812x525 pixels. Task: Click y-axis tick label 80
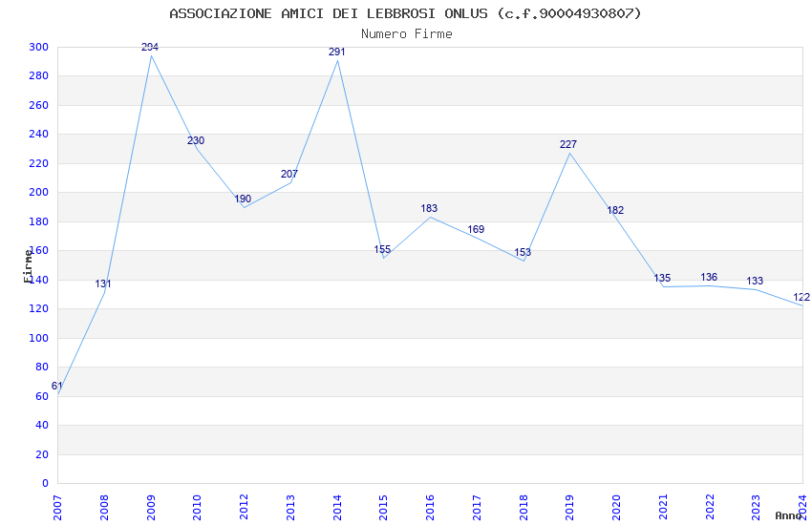pyautogui.click(x=42, y=367)
